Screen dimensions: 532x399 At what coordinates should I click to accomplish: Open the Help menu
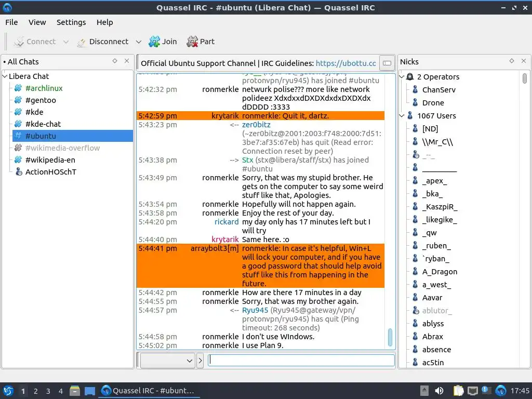(x=104, y=22)
